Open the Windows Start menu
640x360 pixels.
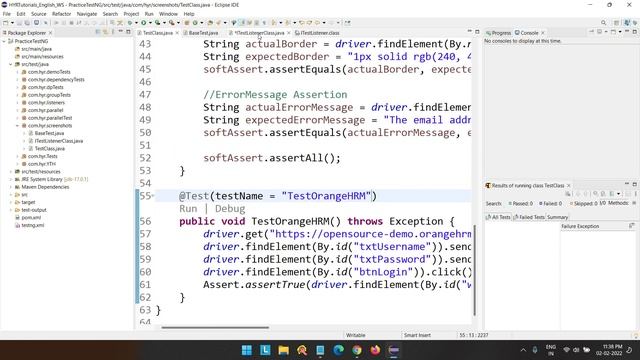(x=247, y=350)
